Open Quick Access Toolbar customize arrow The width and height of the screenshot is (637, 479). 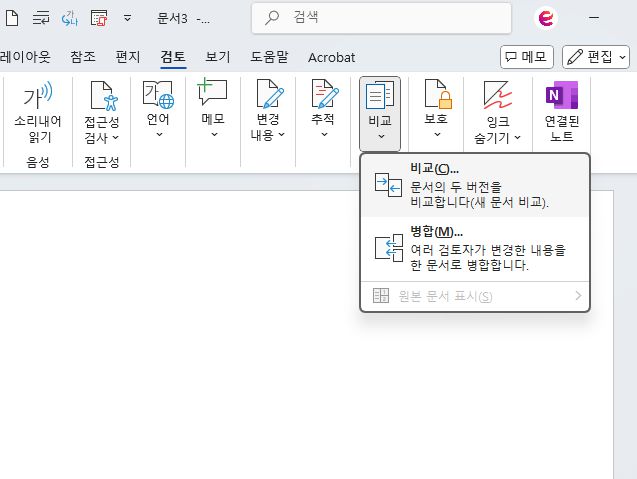pyautogui.click(x=127, y=18)
